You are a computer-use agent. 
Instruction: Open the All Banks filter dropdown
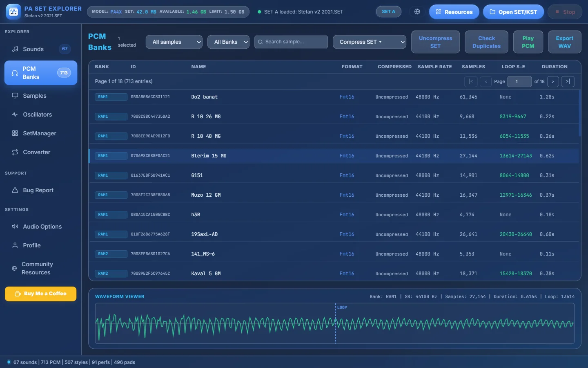tap(229, 42)
